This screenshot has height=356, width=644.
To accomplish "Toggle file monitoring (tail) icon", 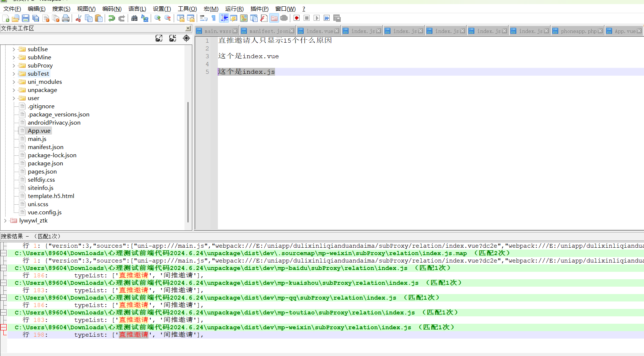I will tap(284, 18).
